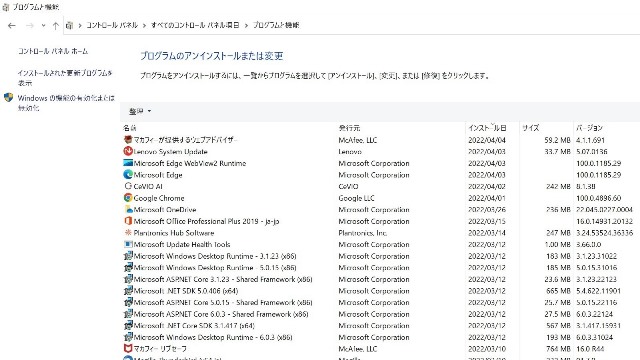Select McAfee WebAdvisor icon in list
Image resolution: width=640 pixels, height=360 pixels.
pyautogui.click(x=128, y=140)
